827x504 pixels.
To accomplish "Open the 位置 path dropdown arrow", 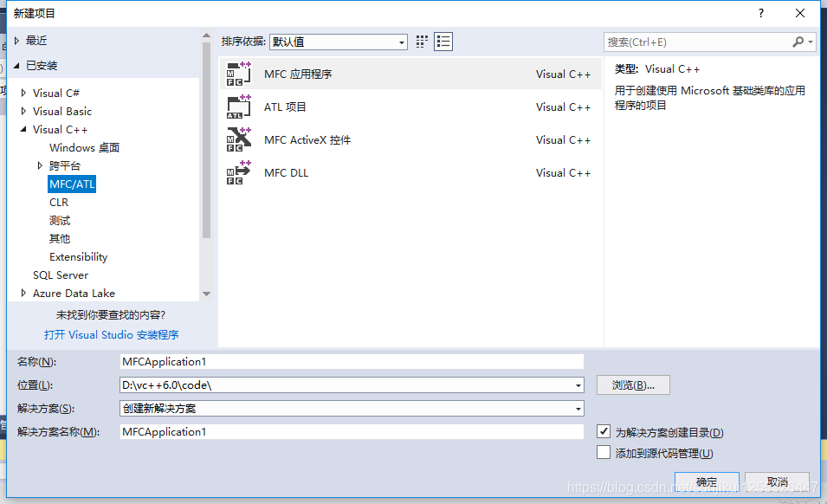I will pos(578,385).
